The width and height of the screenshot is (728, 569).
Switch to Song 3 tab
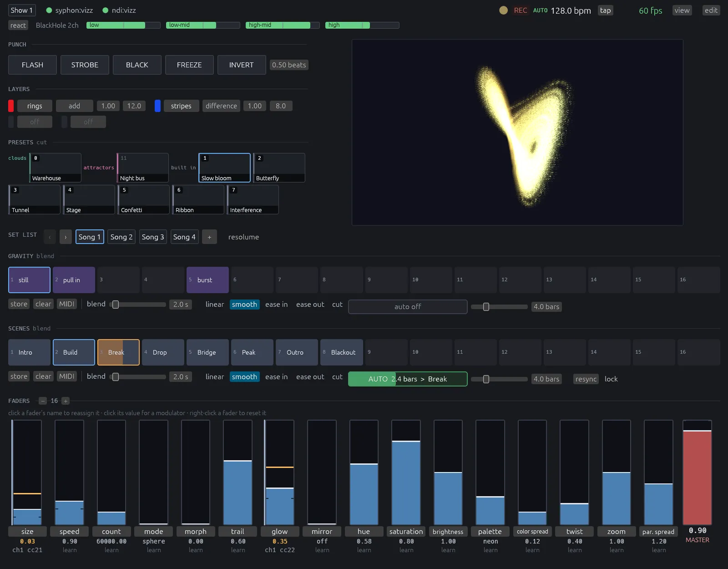(153, 237)
